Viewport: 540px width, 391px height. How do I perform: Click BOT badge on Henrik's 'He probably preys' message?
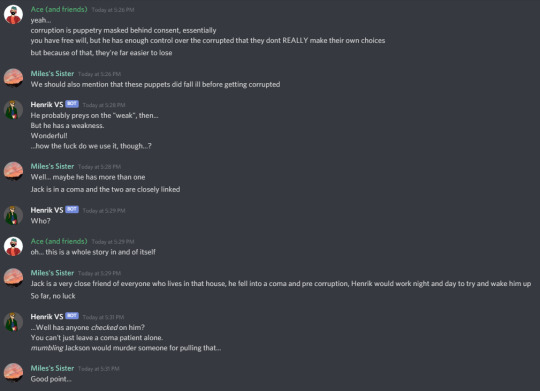pos(72,104)
